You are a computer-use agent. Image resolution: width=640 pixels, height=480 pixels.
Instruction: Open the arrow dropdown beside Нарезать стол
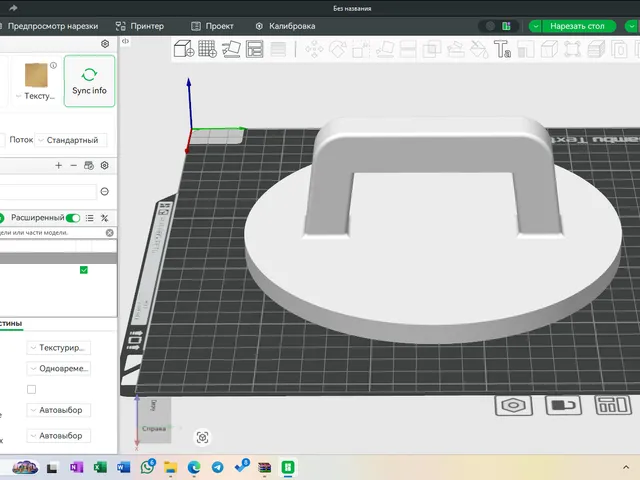[536, 26]
